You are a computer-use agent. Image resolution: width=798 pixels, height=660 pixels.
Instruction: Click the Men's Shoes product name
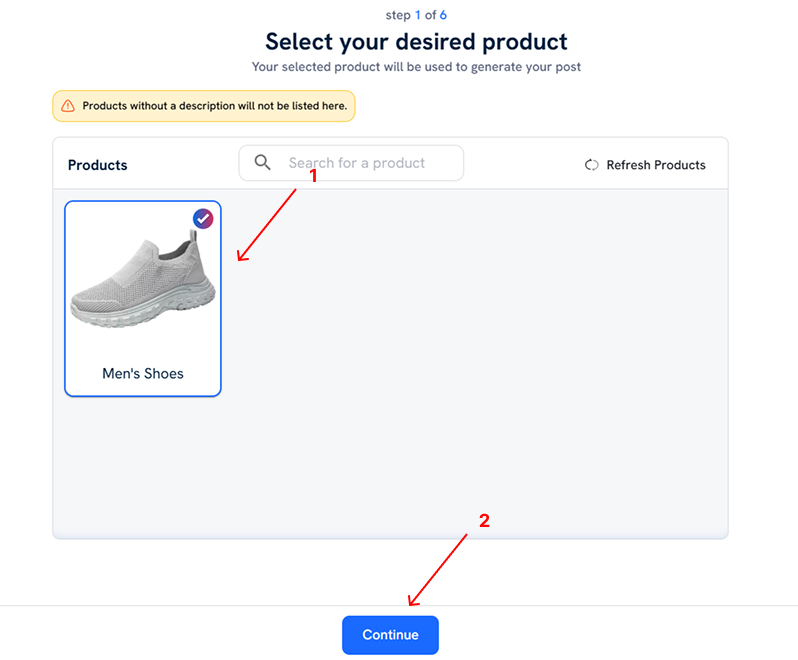pyautogui.click(x=143, y=374)
